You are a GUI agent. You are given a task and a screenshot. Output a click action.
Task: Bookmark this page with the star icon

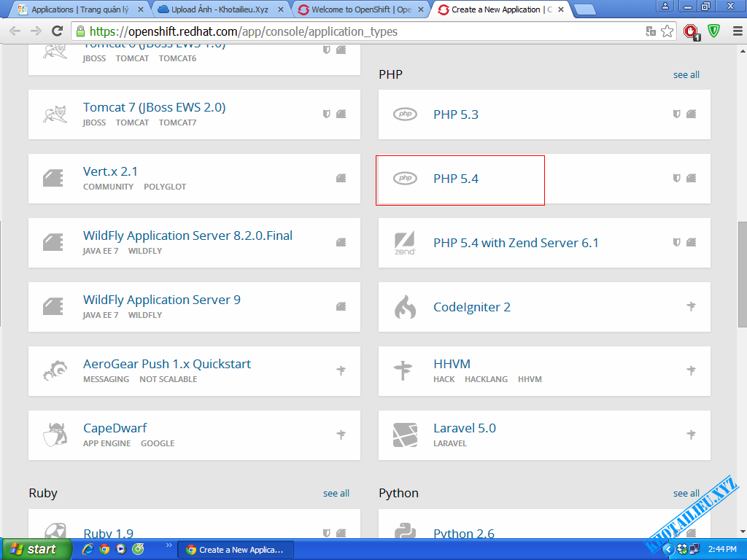click(667, 31)
